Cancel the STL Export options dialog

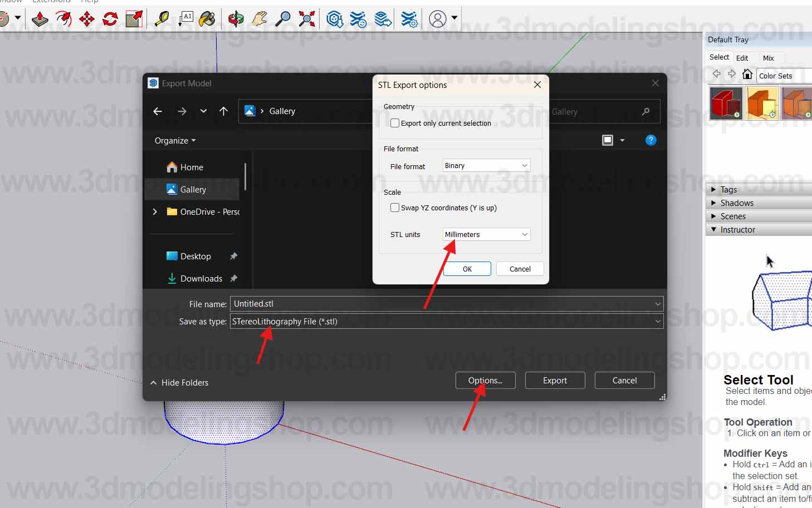coord(520,269)
